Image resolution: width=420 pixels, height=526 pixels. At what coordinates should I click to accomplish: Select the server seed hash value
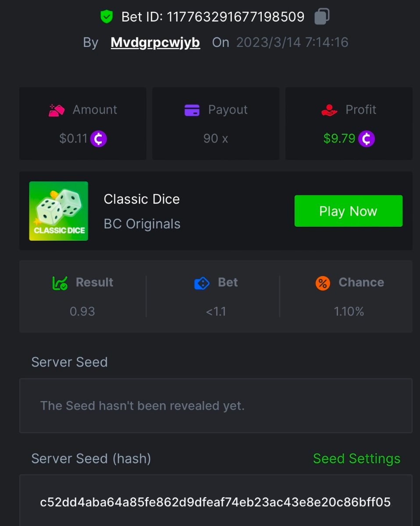coord(215,502)
